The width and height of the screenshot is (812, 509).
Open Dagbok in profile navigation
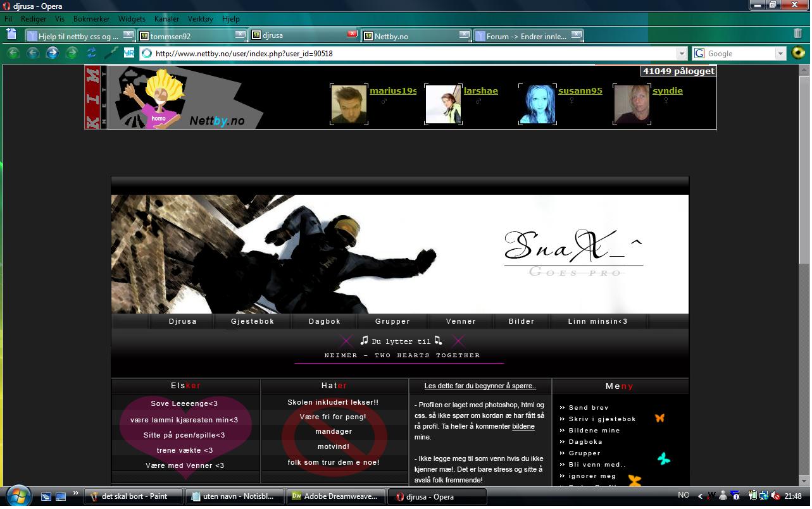325,321
